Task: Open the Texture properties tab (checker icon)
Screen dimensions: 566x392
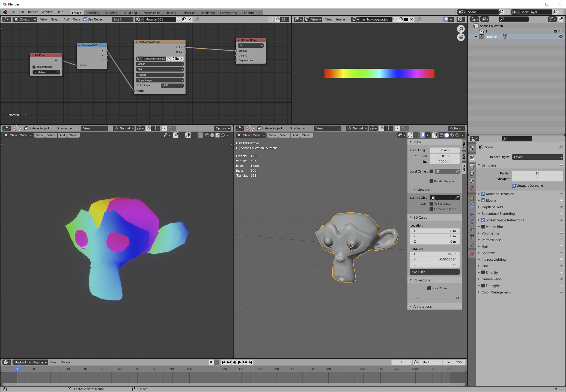Action: point(472,254)
